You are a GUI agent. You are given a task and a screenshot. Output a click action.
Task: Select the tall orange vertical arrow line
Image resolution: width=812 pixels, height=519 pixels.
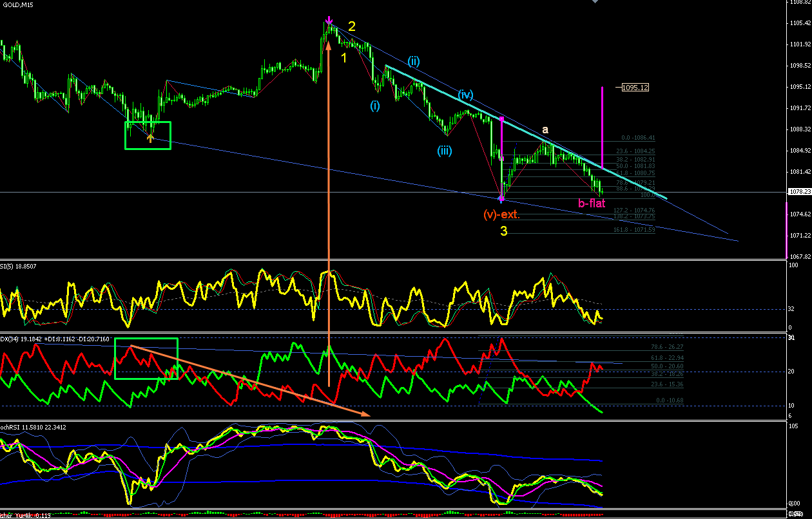point(329,213)
